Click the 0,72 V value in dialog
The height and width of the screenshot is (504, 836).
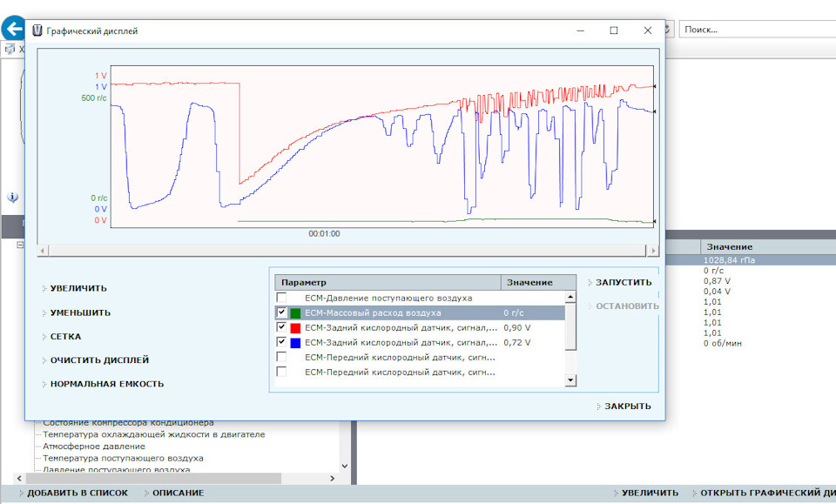coord(516,343)
